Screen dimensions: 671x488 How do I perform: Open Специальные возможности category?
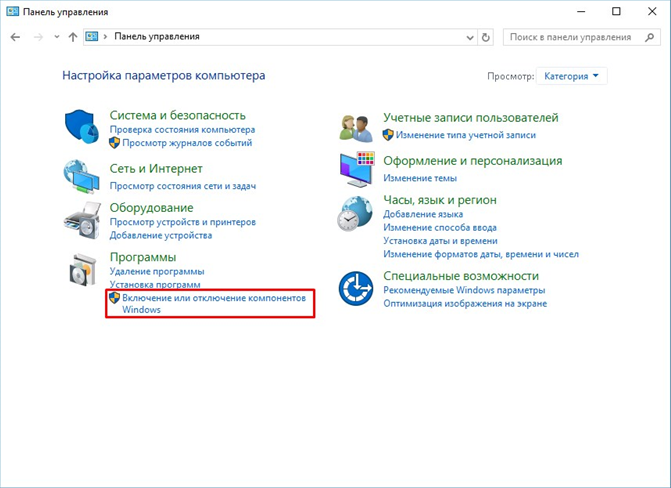point(461,276)
